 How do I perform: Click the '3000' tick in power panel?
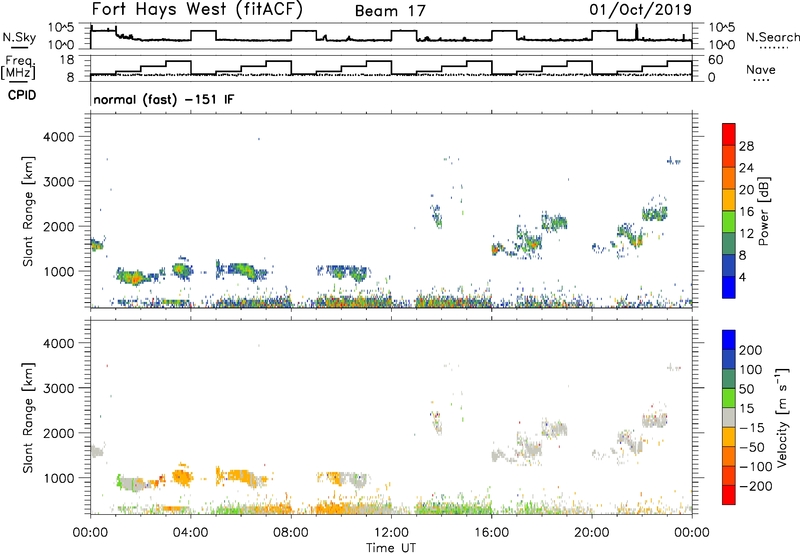click(59, 182)
